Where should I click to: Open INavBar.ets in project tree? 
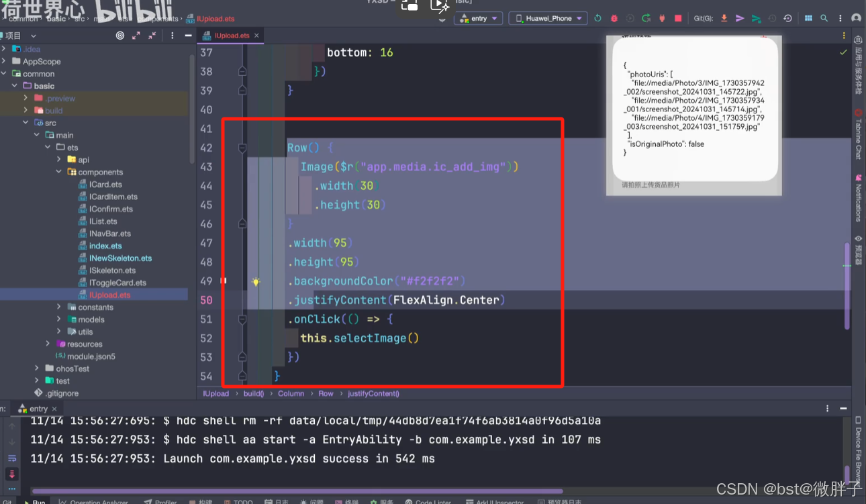click(x=104, y=234)
